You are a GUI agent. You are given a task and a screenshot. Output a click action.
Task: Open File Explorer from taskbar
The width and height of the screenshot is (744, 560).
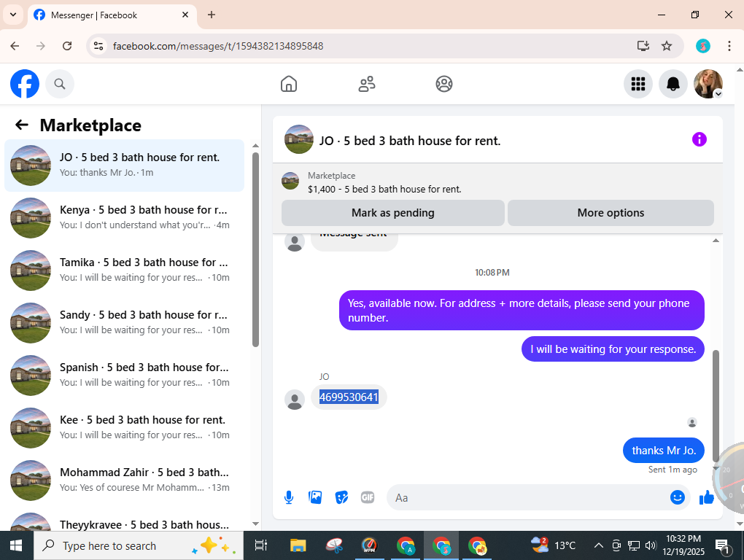[x=298, y=545]
